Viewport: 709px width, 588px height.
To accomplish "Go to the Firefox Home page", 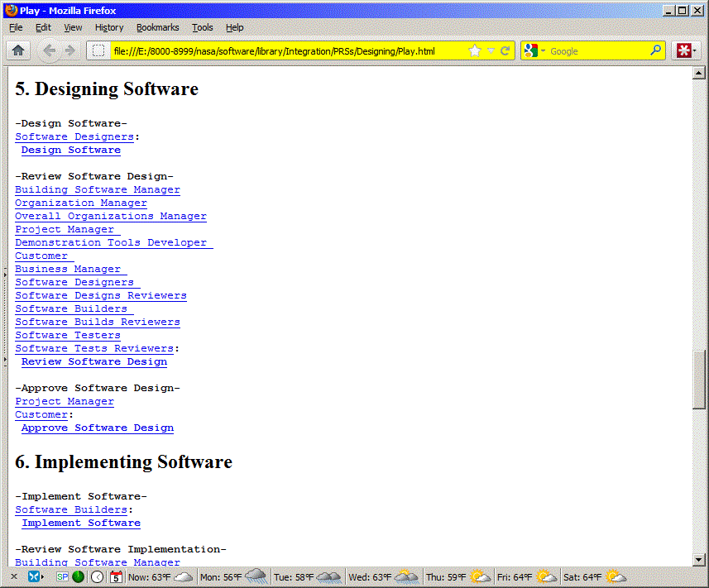I will pyautogui.click(x=18, y=50).
